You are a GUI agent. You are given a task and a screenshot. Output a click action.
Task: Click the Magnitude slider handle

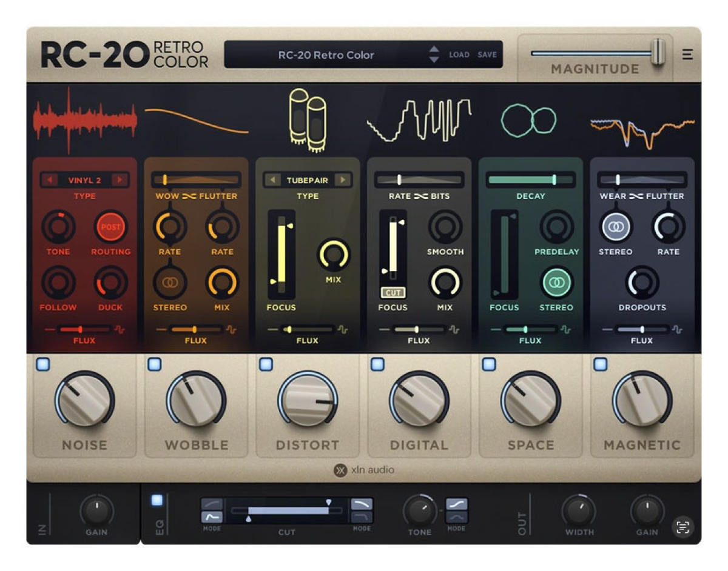pos(658,53)
